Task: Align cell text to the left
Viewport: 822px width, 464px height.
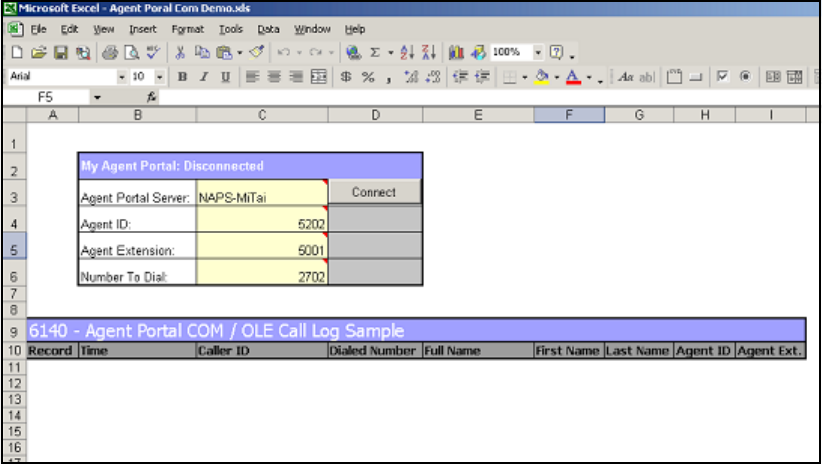Action: [x=253, y=77]
